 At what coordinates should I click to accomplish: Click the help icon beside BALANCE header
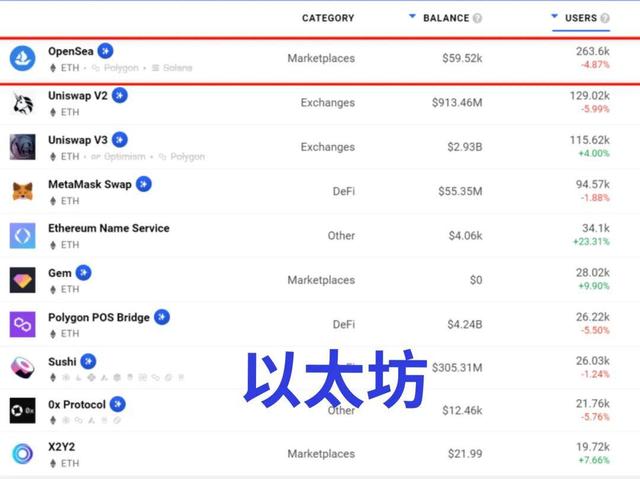pyautogui.click(x=477, y=18)
